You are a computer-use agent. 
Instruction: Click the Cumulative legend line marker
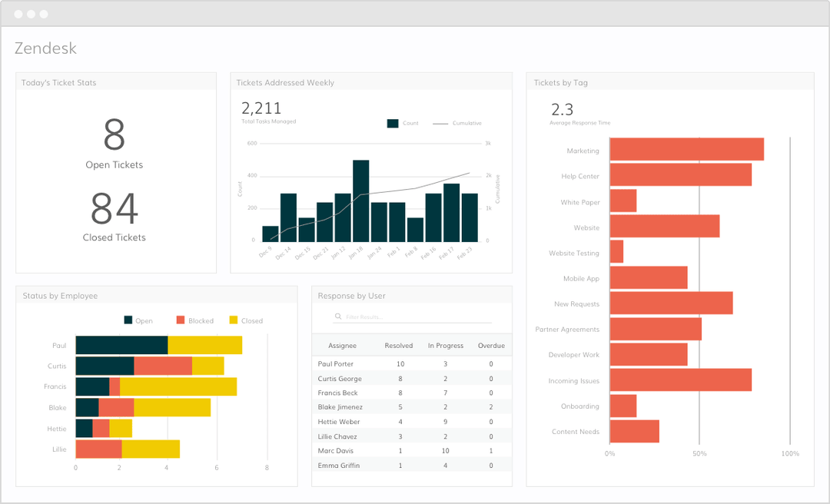440,124
